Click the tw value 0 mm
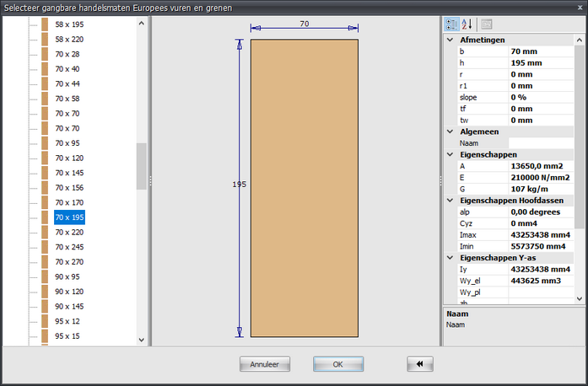 pyautogui.click(x=541, y=121)
